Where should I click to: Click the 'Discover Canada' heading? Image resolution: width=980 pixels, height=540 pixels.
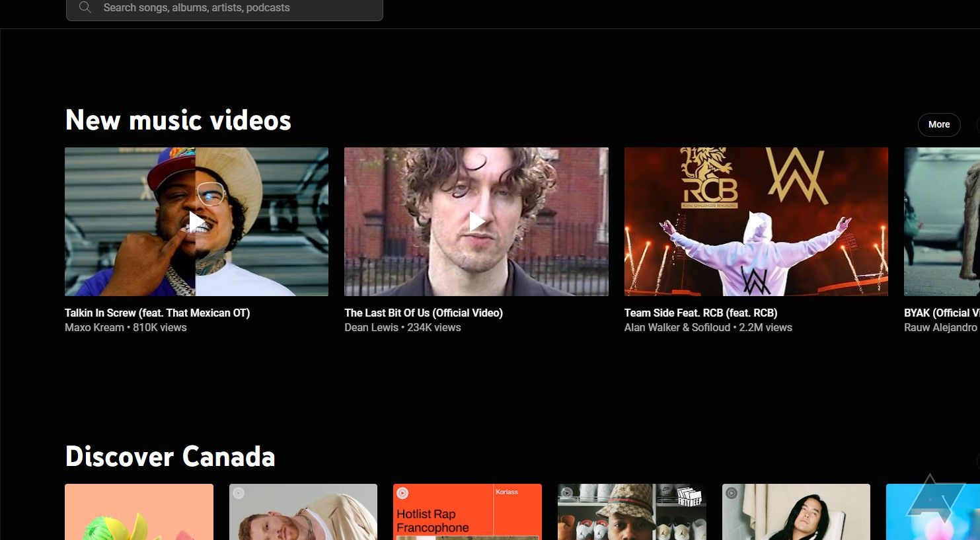point(170,457)
